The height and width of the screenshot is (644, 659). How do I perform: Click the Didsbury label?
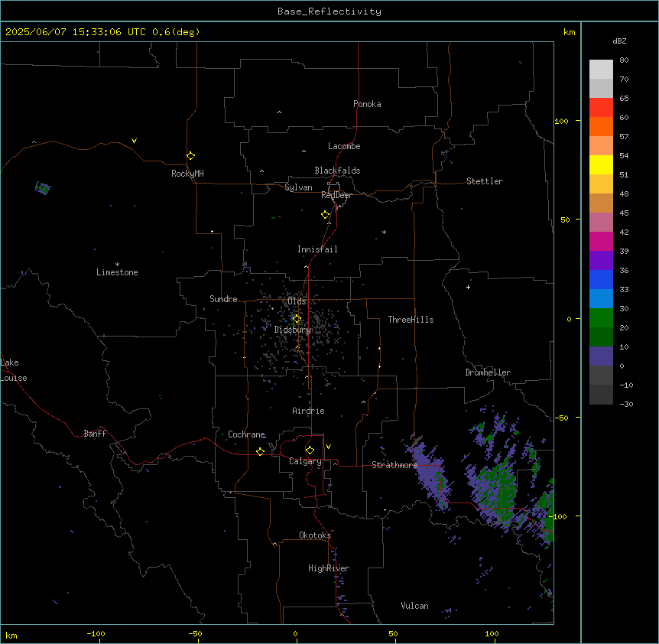(293, 330)
